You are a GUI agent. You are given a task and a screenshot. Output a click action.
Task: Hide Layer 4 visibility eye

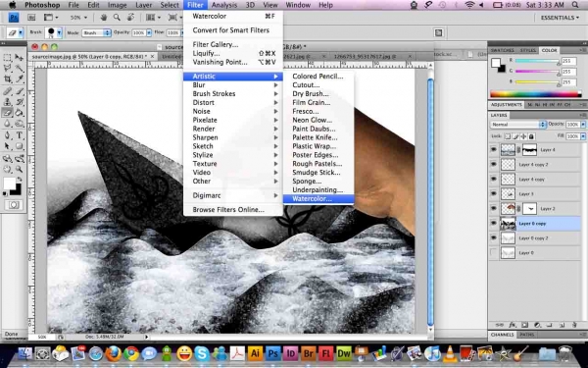click(x=494, y=149)
